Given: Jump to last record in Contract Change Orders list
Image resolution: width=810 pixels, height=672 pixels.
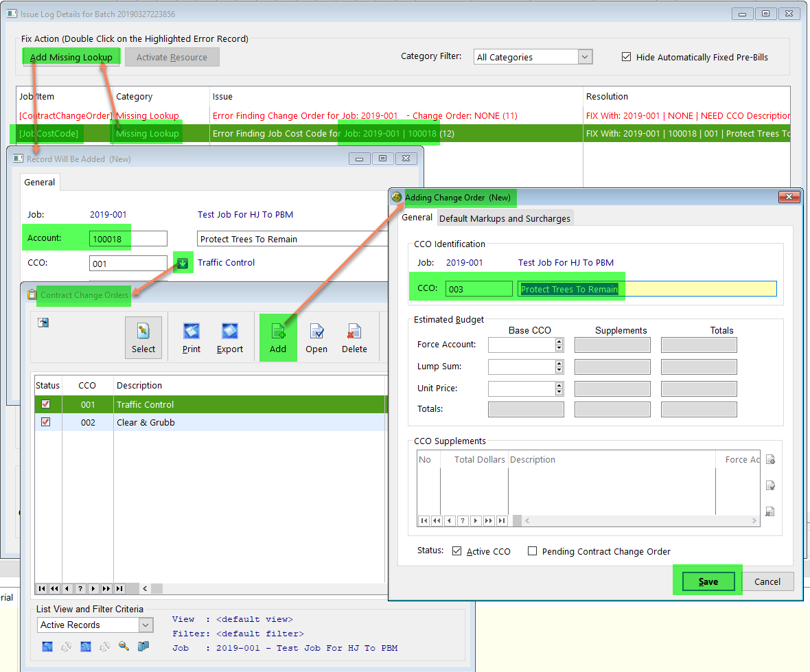Looking at the screenshot, I should [119, 588].
